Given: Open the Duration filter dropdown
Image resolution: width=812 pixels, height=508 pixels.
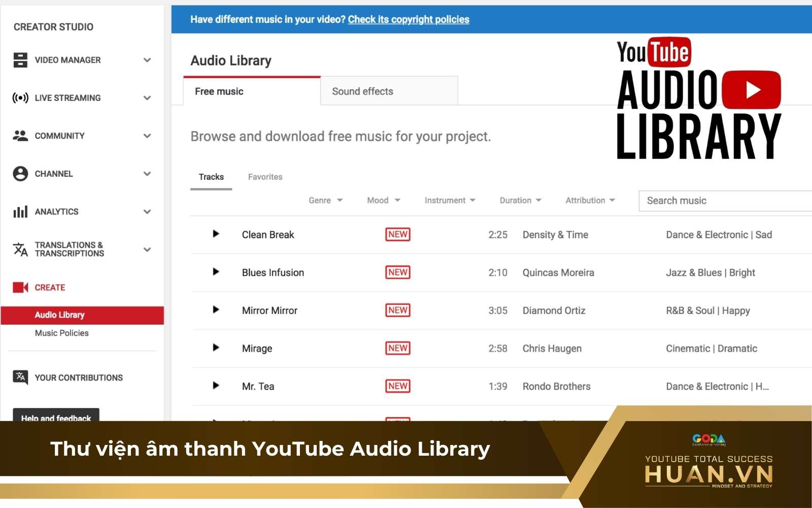Looking at the screenshot, I should 521,200.
